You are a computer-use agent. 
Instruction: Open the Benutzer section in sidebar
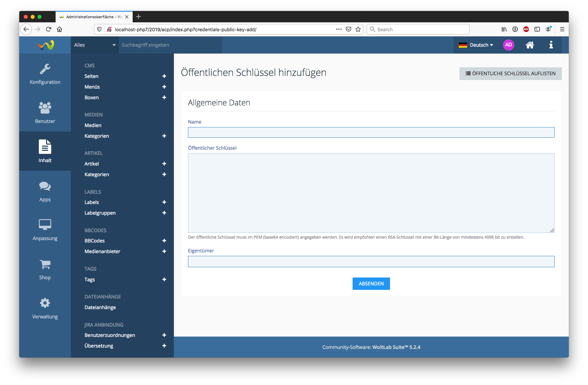click(x=45, y=112)
